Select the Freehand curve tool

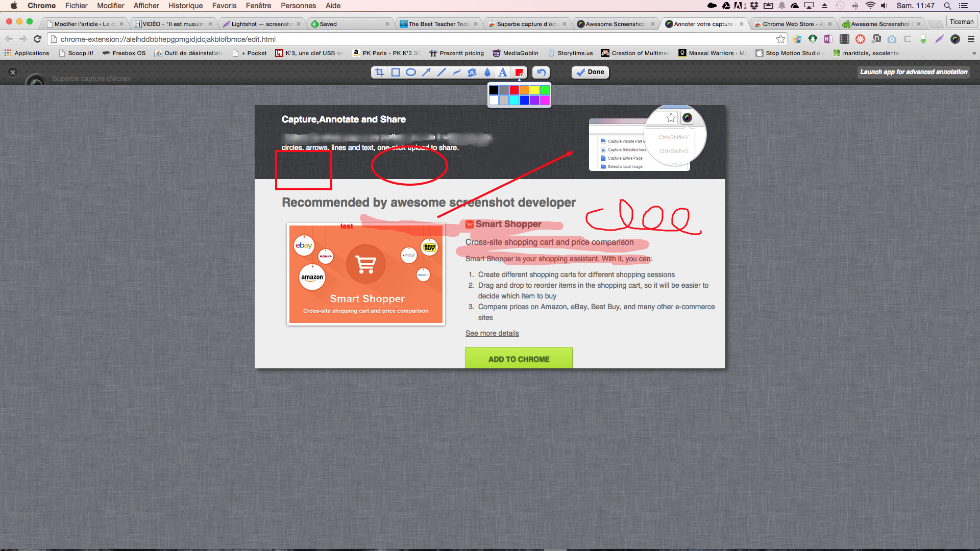[x=457, y=72]
